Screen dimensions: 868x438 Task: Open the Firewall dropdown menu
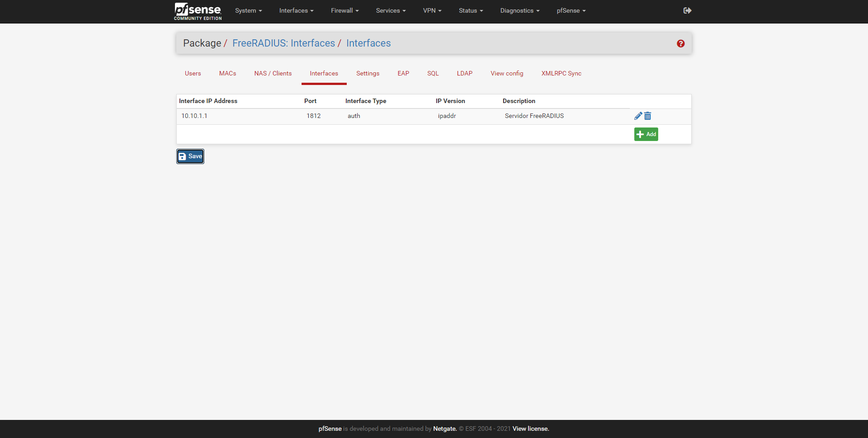click(x=344, y=10)
